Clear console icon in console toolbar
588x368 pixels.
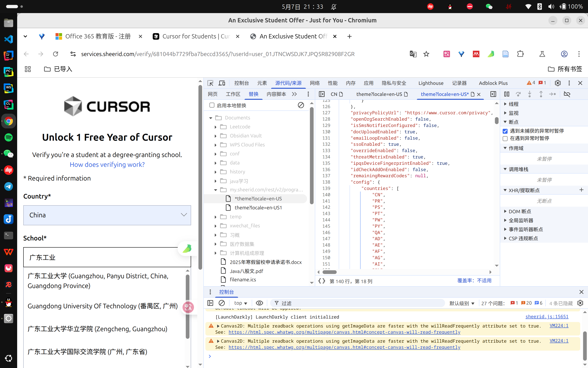[222, 303]
